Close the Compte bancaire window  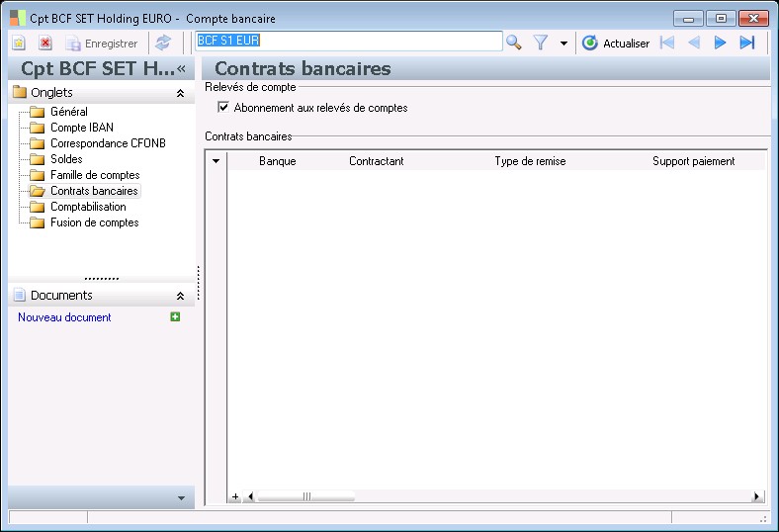click(753, 19)
